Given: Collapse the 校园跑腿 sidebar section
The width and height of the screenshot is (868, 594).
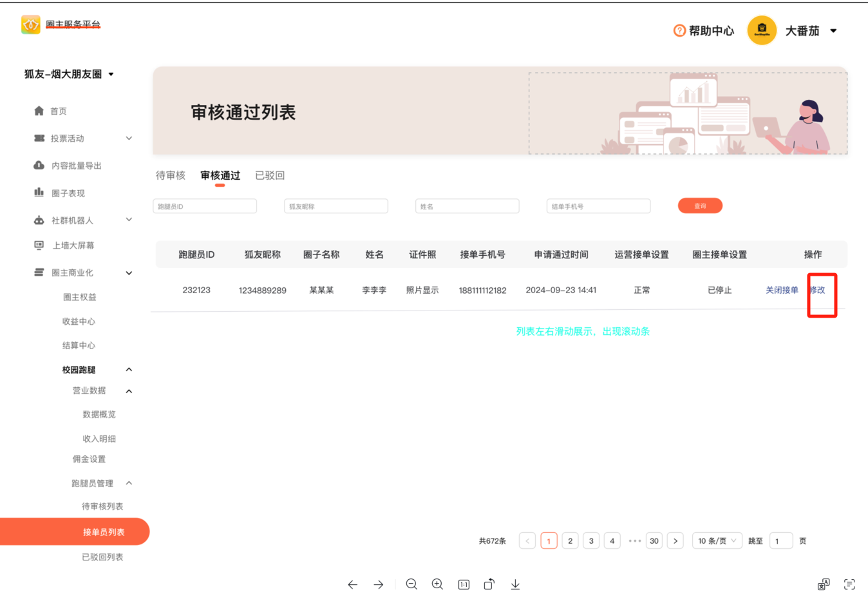Looking at the screenshot, I should tap(129, 370).
